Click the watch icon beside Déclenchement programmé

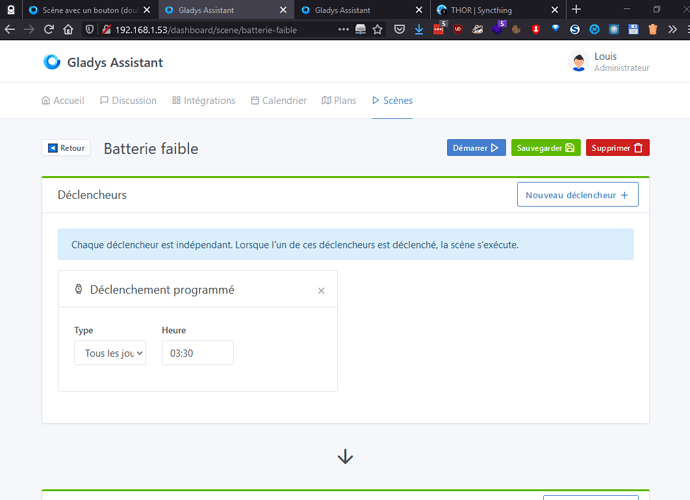[78, 289]
